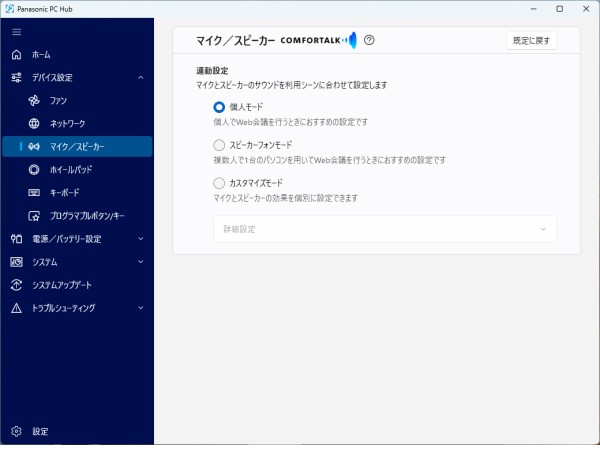Click the ホーム home icon

[x=16, y=54]
